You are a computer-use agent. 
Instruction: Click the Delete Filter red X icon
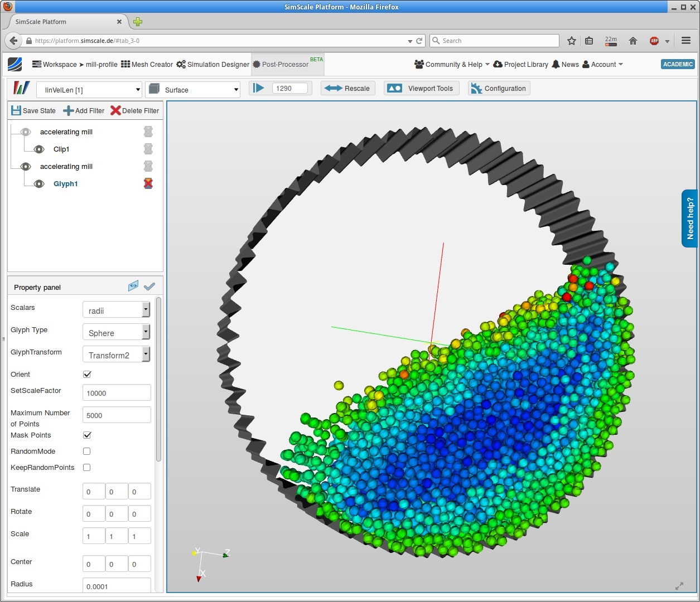(x=115, y=110)
